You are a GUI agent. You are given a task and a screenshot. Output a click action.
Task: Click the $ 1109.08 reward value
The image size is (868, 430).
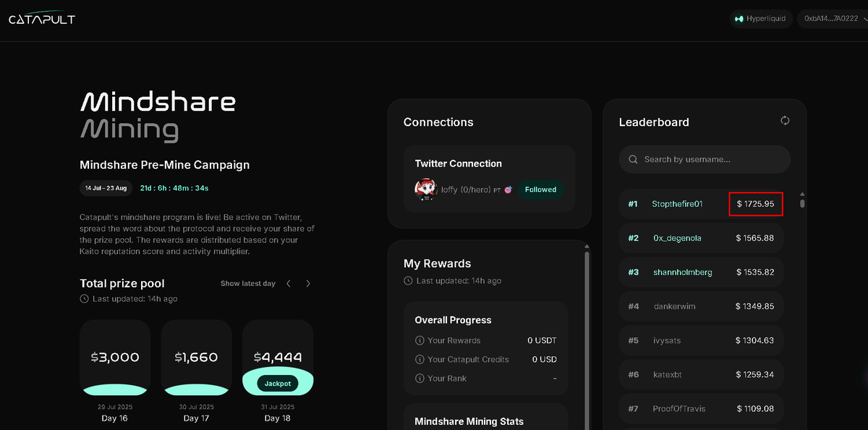[x=755, y=408]
